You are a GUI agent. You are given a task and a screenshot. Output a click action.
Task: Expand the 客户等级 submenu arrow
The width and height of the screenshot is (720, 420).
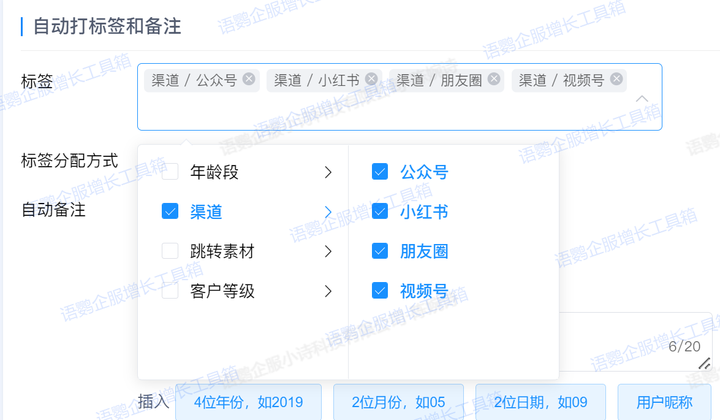[x=328, y=291]
